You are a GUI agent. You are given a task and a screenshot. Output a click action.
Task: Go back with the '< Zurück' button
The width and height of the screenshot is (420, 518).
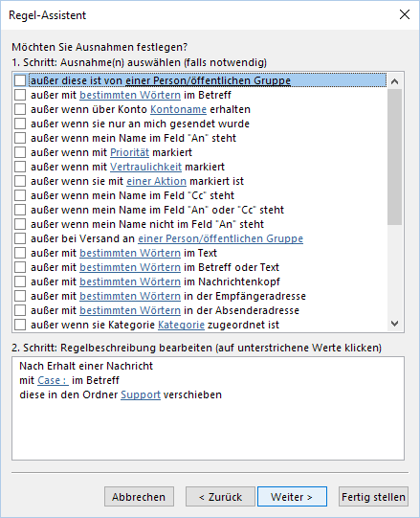(x=220, y=497)
